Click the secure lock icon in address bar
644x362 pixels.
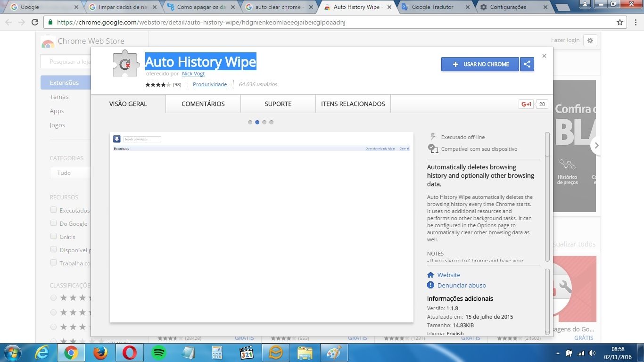pos(51,22)
